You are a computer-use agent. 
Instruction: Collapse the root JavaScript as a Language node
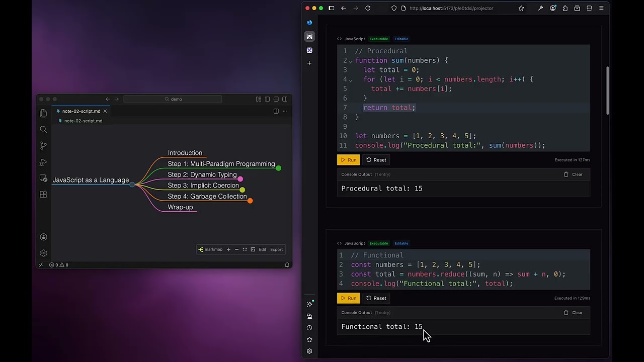click(132, 185)
